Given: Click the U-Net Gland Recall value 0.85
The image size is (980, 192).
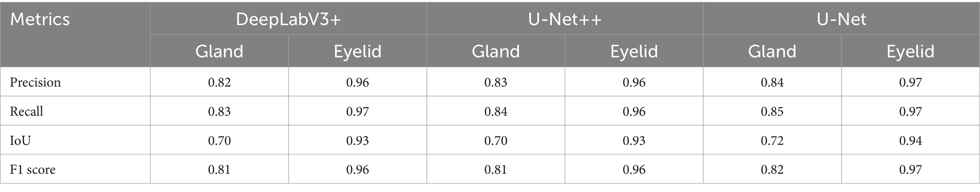Looking at the screenshot, I should (772, 111).
